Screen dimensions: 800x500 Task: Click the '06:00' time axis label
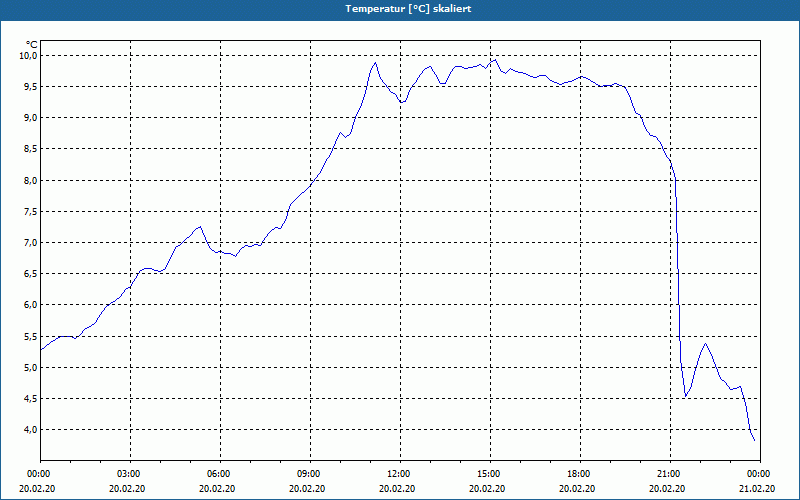(220, 474)
